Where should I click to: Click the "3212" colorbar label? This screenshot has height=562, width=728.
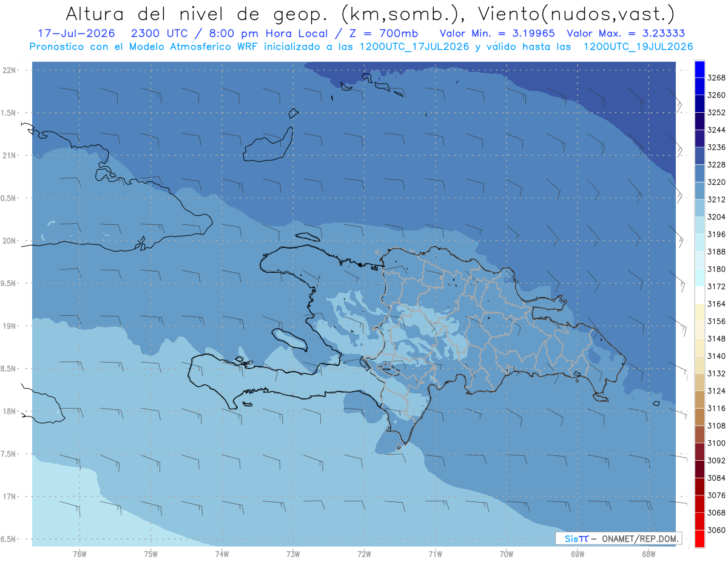pyautogui.click(x=716, y=199)
